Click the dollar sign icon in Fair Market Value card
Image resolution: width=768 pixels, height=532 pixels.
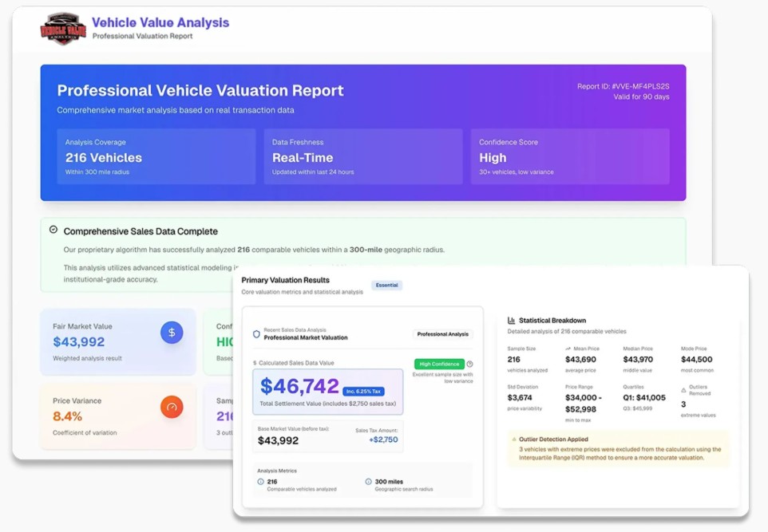[172, 333]
